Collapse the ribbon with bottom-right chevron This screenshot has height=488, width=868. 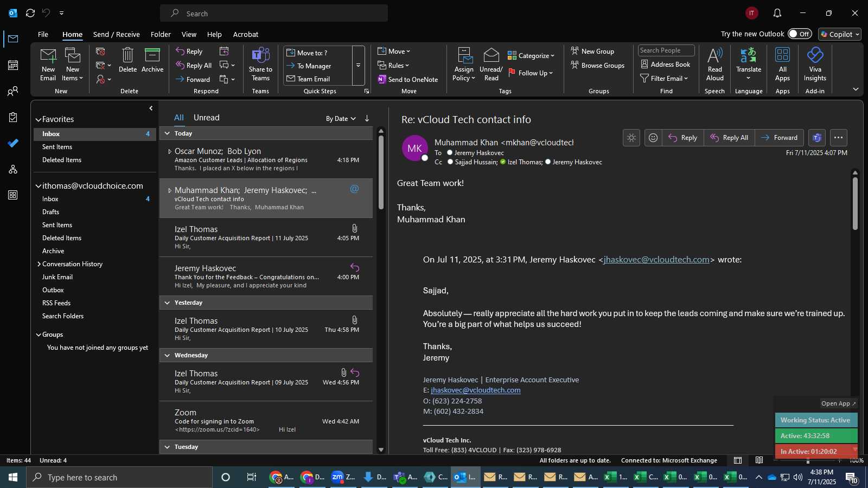(856, 89)
